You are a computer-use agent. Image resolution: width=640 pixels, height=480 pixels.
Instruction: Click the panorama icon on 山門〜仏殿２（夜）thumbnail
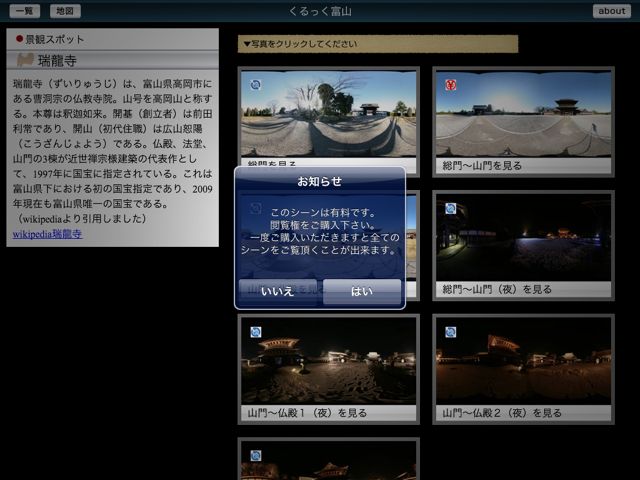tap(451, 332)
